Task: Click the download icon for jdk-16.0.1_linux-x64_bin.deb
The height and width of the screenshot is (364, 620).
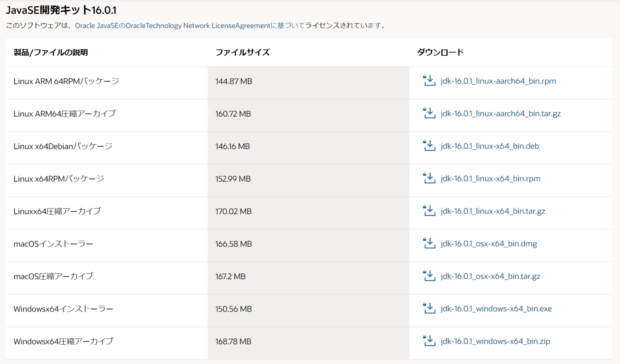Action: [429, 146]
